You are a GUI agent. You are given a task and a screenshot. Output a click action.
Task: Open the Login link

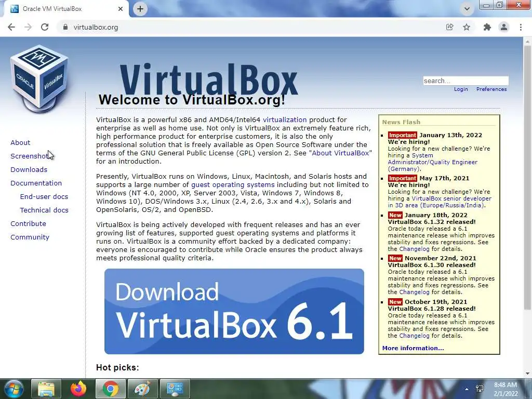(x=461, y=89)
